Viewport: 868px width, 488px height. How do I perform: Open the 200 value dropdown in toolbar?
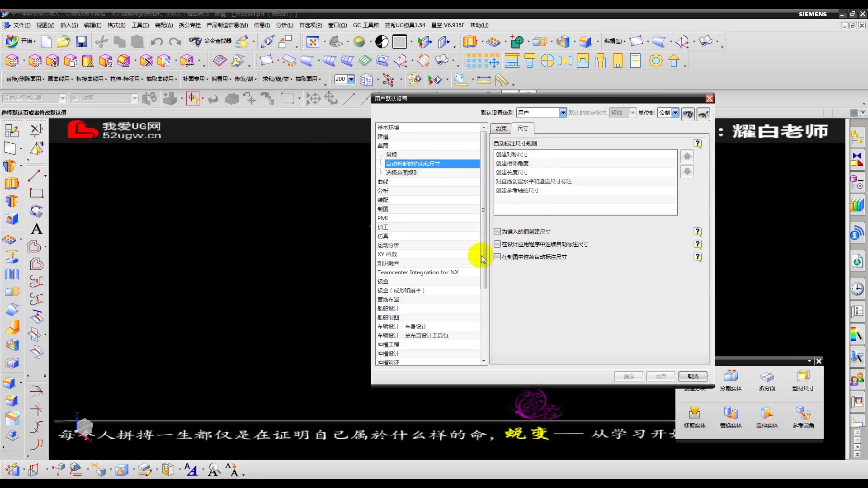pos(351,79)
